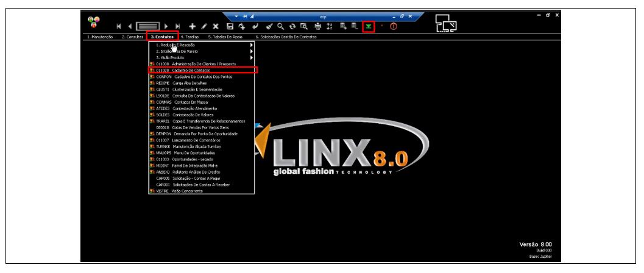
Task: Open the 1. Manutenção menu
Action: (x=100, y=37)
